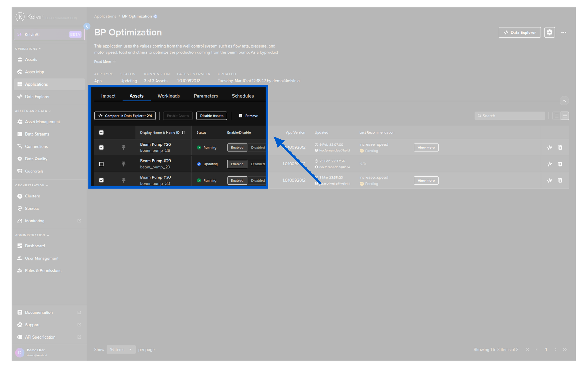
Task: Open Guardrails in the sidebar
Action: point(34,171)
